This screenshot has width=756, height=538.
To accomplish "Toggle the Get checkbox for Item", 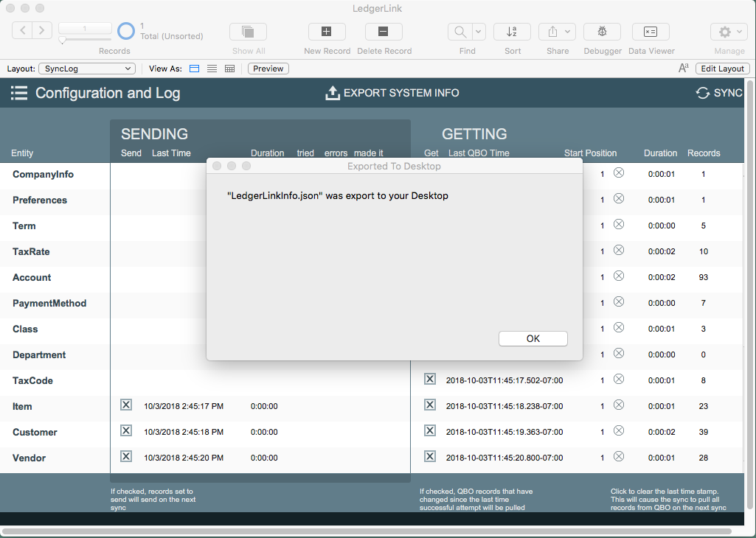I will coord(430,405).
